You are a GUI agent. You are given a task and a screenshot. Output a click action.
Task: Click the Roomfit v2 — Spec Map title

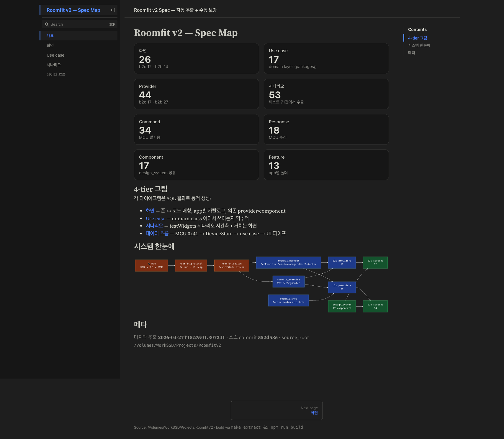(x=73, y=10)
